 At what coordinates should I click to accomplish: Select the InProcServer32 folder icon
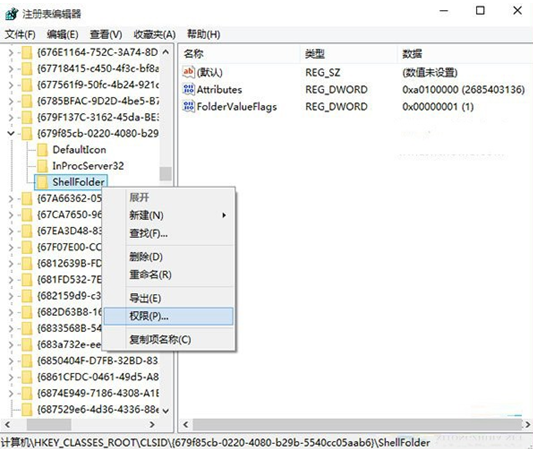42,166
